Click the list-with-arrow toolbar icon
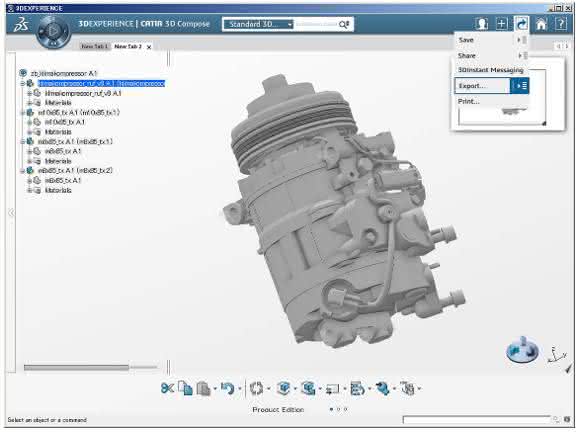This screenshot has height=432, width=580. pos(357,388)
